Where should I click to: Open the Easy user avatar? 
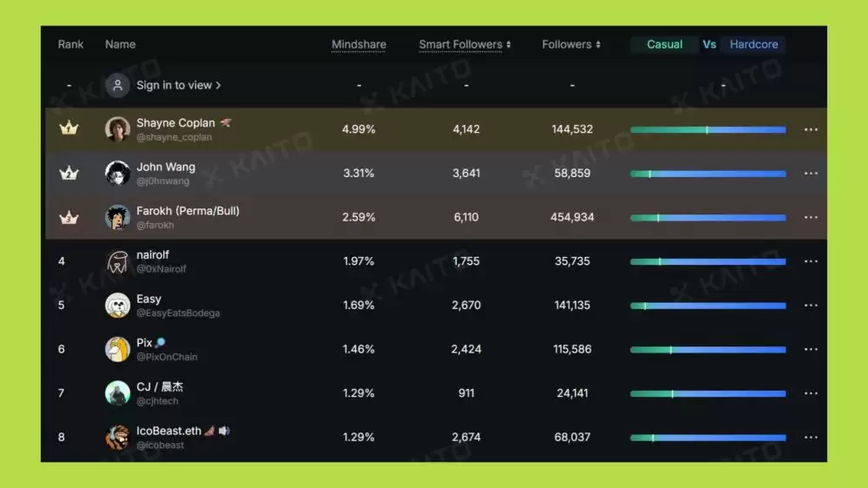(x=117, y=305)
